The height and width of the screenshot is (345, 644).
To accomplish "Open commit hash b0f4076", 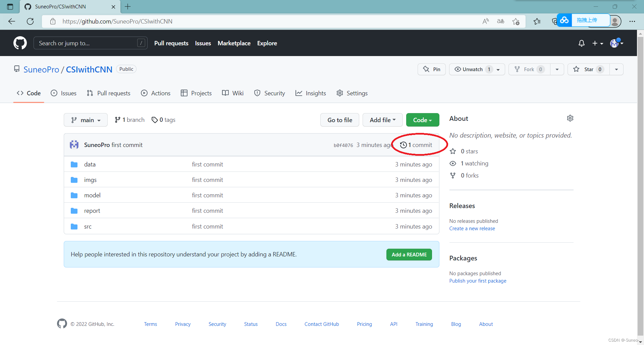I will tap(343, 145).
